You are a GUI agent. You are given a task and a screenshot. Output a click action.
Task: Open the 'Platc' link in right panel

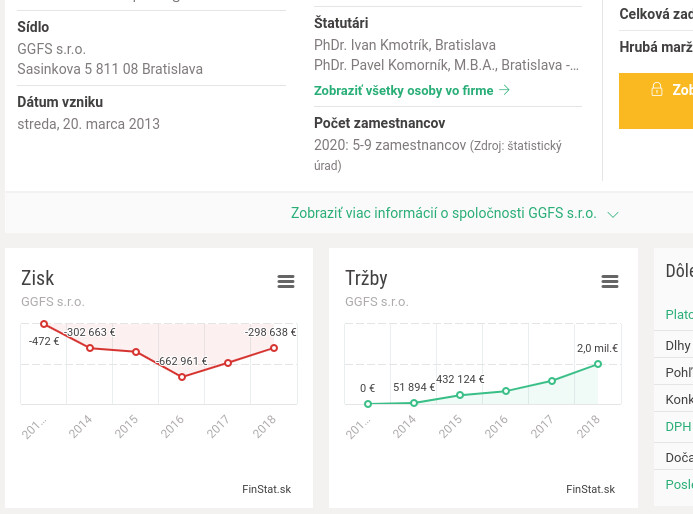679,314
